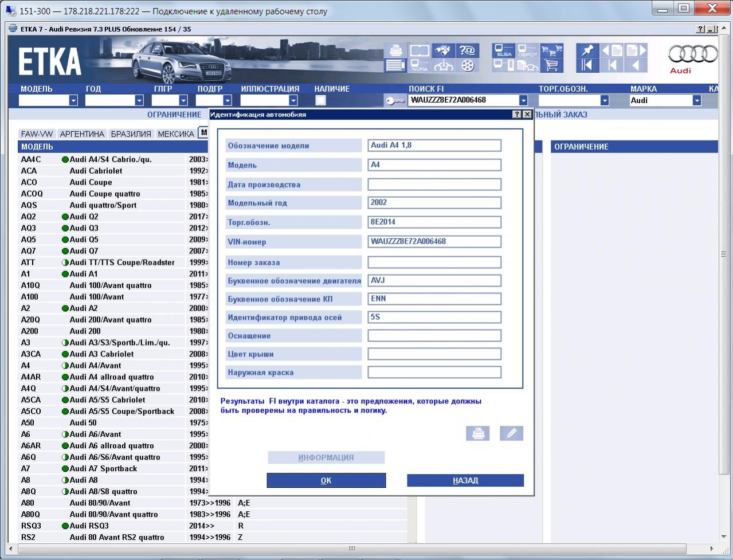Click the ETKA window help question mark button
Screen dimensions: 733x560
click(701, 29)
